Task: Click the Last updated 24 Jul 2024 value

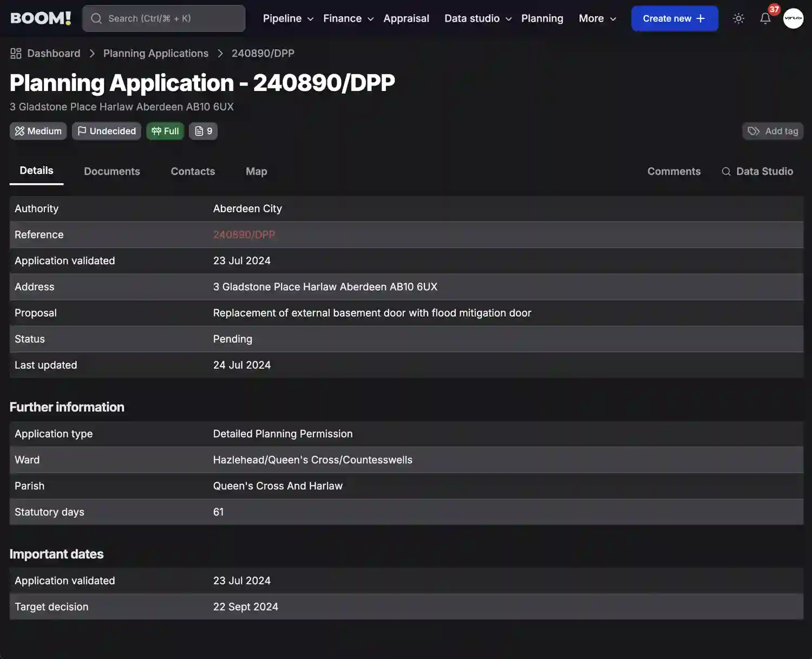Action: click(x=242, y=365)
